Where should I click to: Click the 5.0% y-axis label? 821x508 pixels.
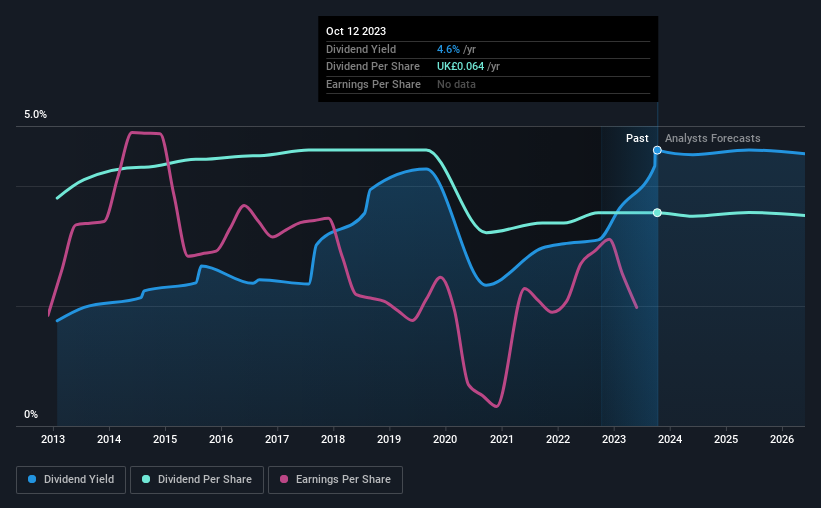[35, 114]
